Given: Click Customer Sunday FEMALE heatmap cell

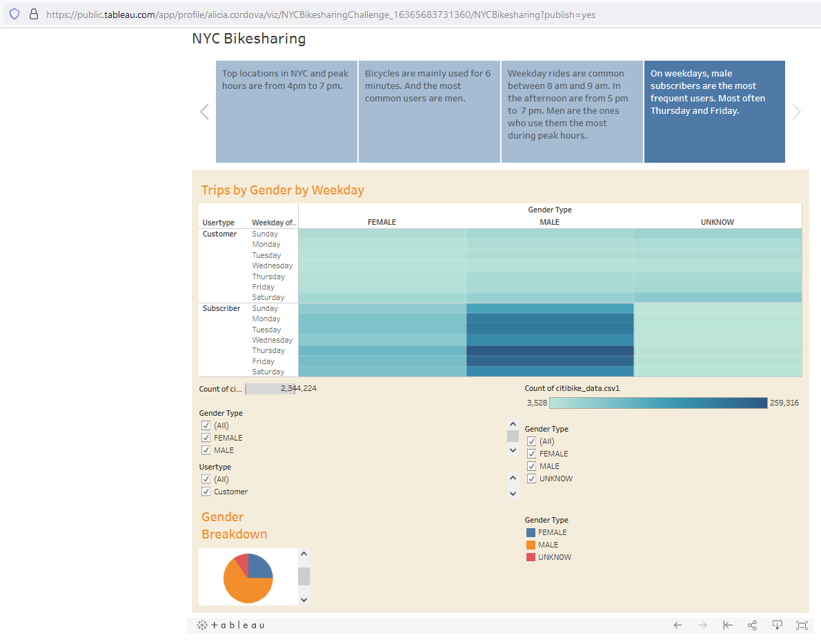Looking at the screenshot, I should [x=382, y=234].
